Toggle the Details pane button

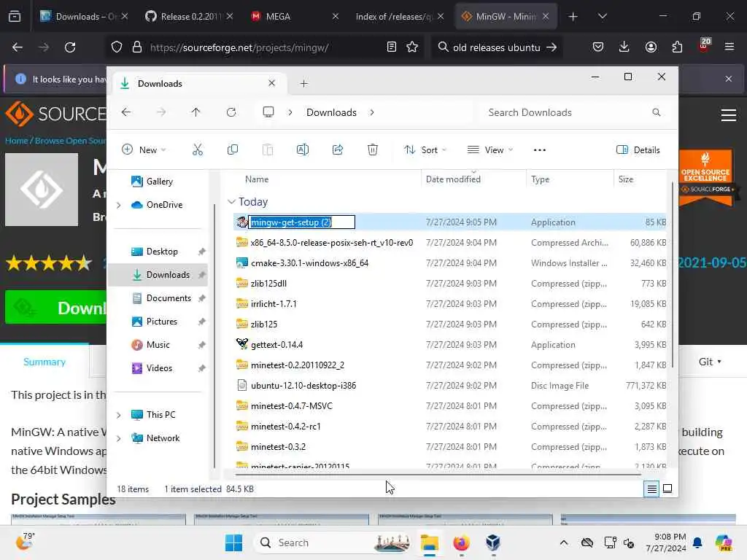coord(638,150)
